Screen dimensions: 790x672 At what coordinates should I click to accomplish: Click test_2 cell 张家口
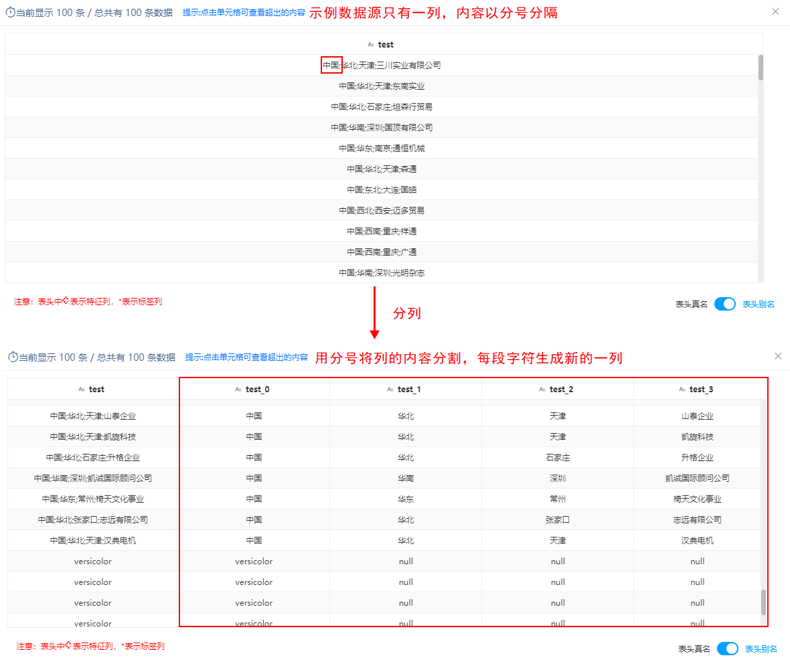coord(558,519)
